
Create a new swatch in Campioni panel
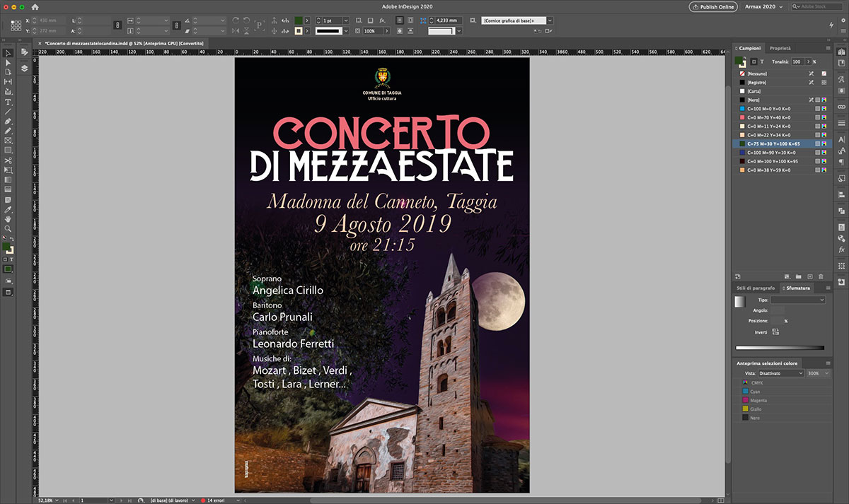click(x=809, y=276)
